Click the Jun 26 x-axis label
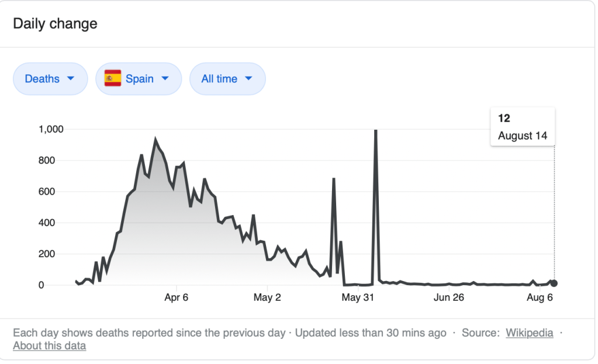The image size is (598, 364). (450, 297)
